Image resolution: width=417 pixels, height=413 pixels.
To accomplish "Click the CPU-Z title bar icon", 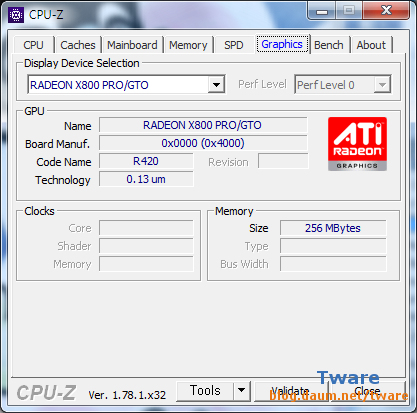I will click(x=16, y=15).
